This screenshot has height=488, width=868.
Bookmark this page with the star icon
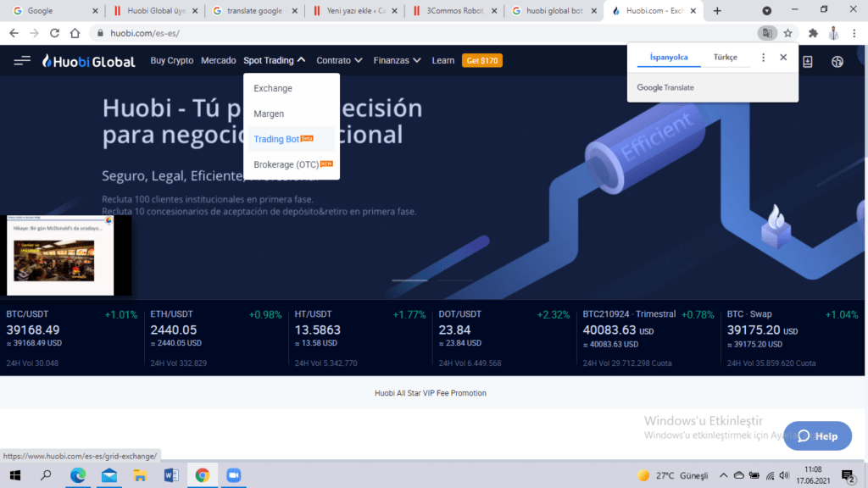point(787,33)
